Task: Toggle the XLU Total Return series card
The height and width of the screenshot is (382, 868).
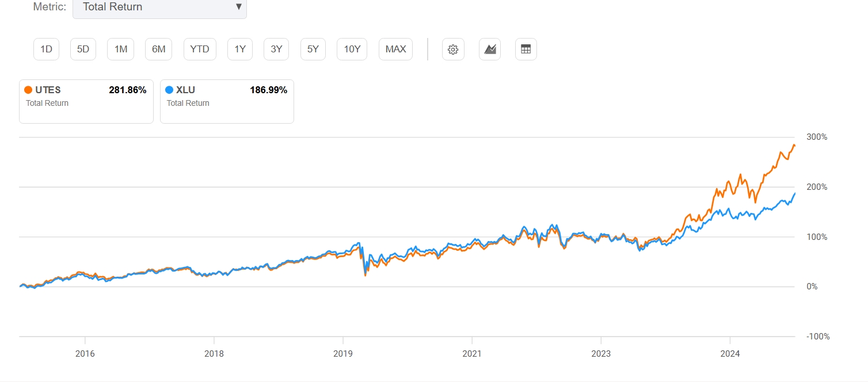Action: (227, 101)
